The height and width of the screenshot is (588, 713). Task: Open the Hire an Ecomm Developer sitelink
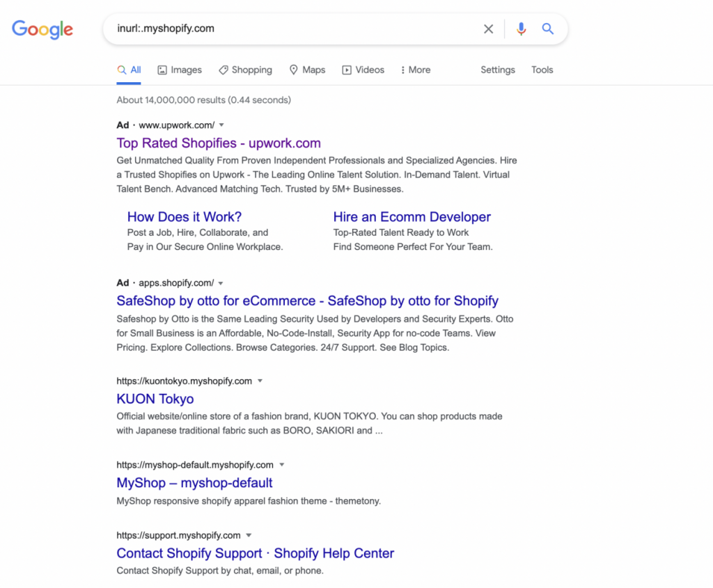[412, 216]
